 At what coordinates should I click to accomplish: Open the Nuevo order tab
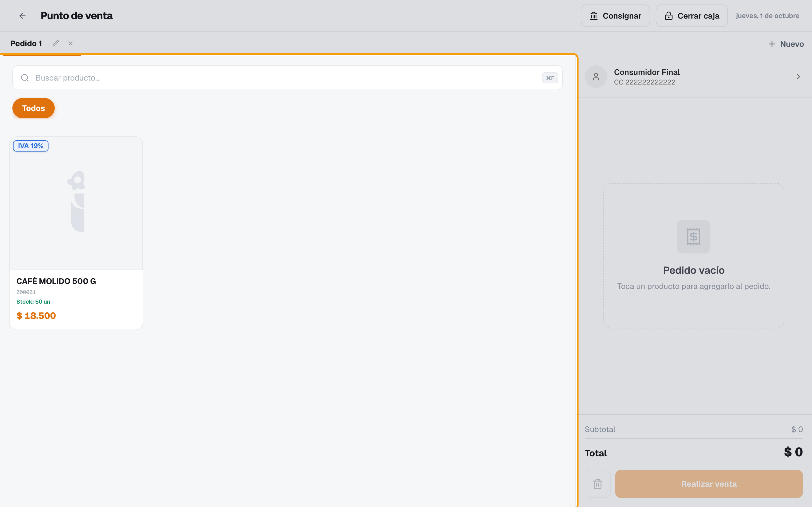coord(786,44)
